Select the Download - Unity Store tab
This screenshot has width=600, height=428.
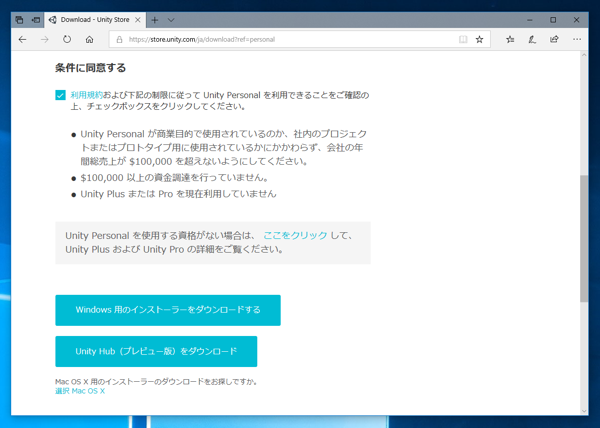(95, 20)
